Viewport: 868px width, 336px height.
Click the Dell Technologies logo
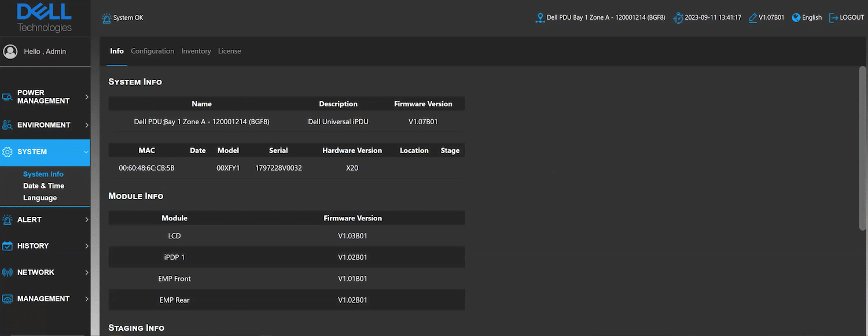[x=45, y=18]
